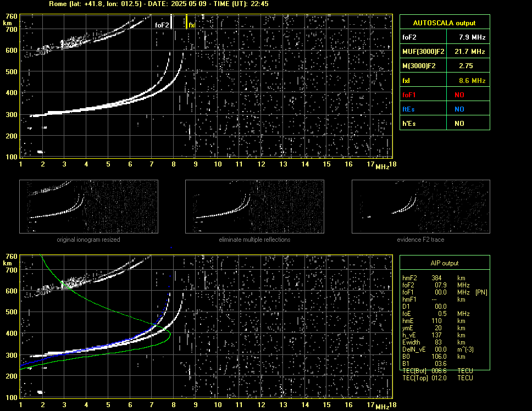Click the TEC[Bot] value '006.6'
Viewport: 532px width, 411px height.
pyautogui.click(x=439, y=371)
